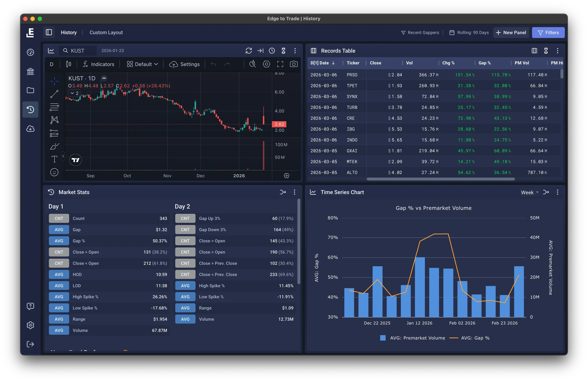This screenshot has height=382, width=588.
Task: Open Market Stats panel options menu
Action: 294,192
